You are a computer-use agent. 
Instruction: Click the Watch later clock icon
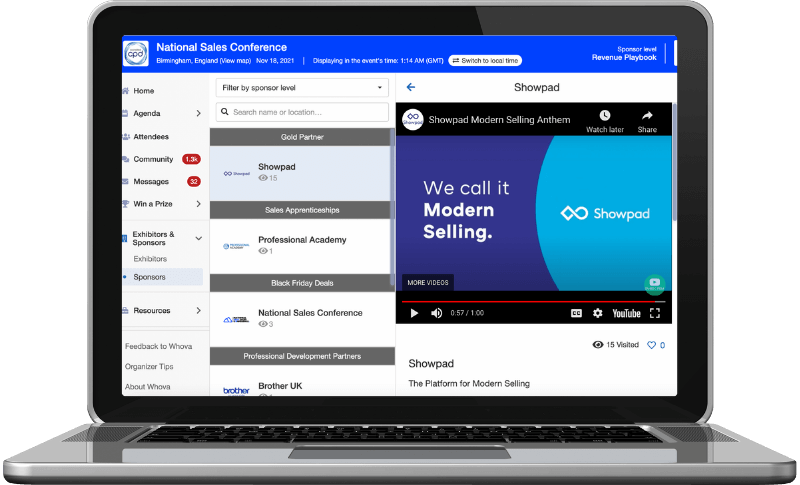click(x=605, y=115)
